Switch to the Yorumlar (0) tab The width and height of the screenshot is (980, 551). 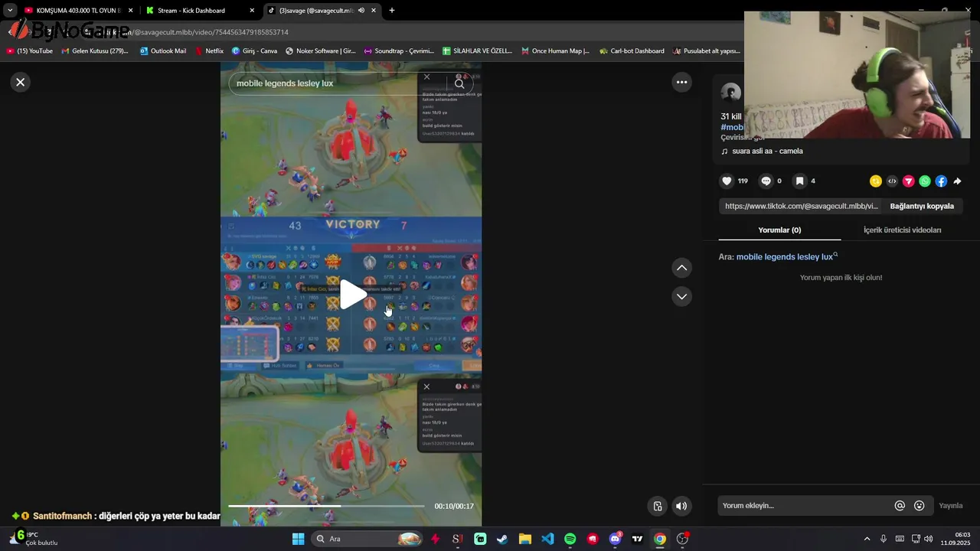coord(779,230)
